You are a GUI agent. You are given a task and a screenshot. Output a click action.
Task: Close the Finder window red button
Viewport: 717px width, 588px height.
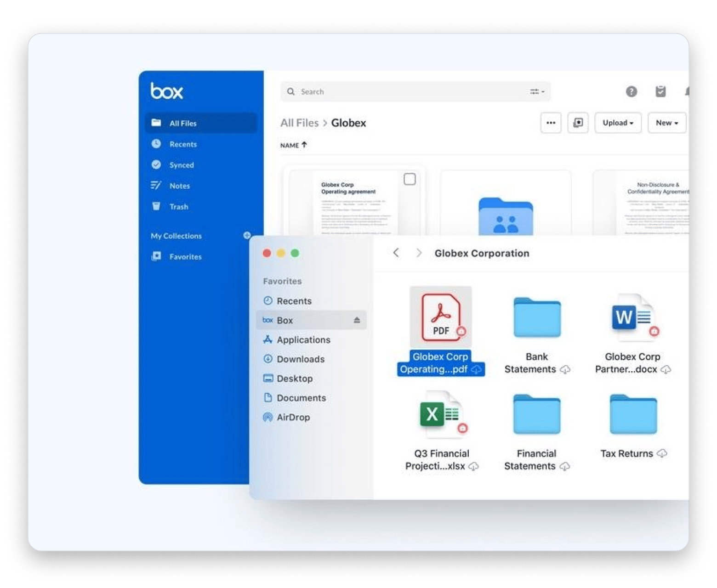(x=267, y=253)
